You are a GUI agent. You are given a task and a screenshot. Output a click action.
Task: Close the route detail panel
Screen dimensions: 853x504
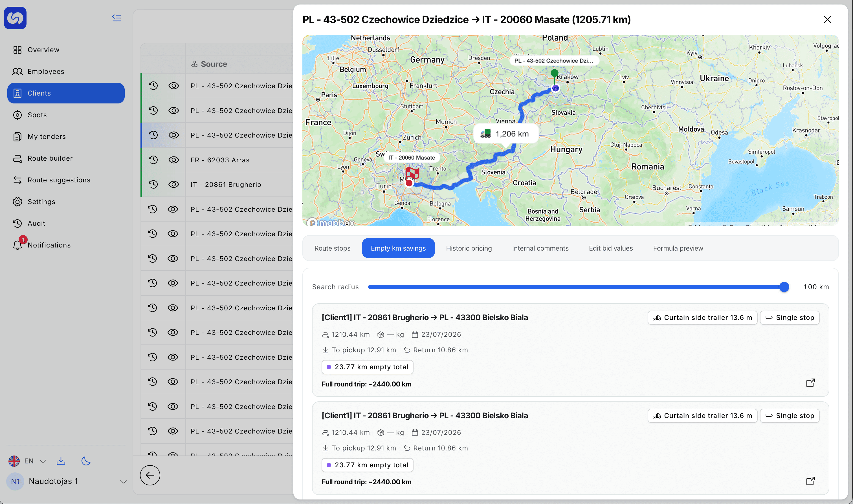pos(828,19)
